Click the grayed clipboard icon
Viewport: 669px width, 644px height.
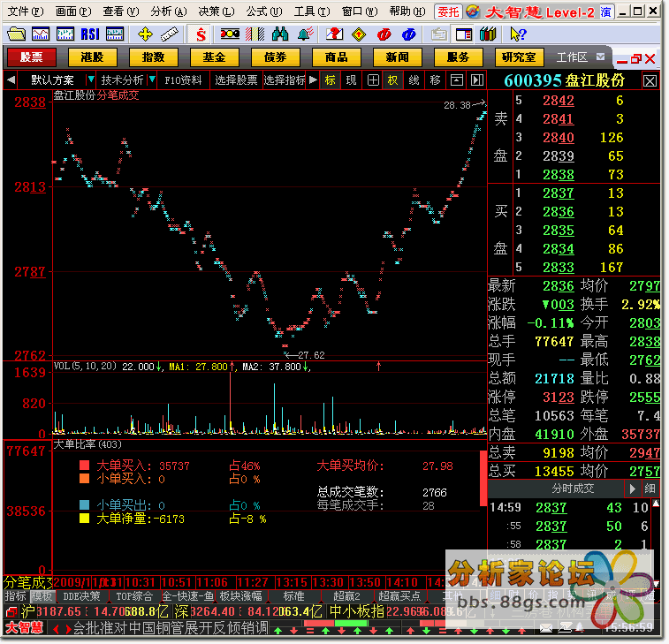pyautogui.click(x=438, y=34)
